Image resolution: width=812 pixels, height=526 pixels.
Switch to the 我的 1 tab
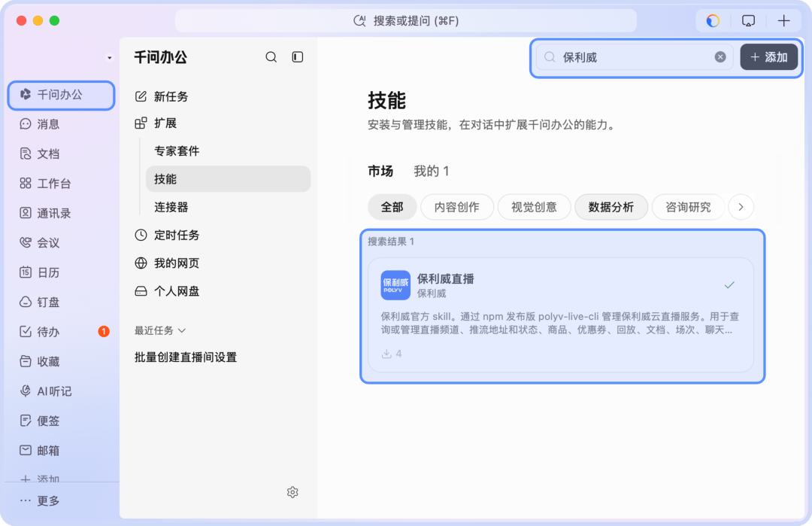(x=432, y=172)
